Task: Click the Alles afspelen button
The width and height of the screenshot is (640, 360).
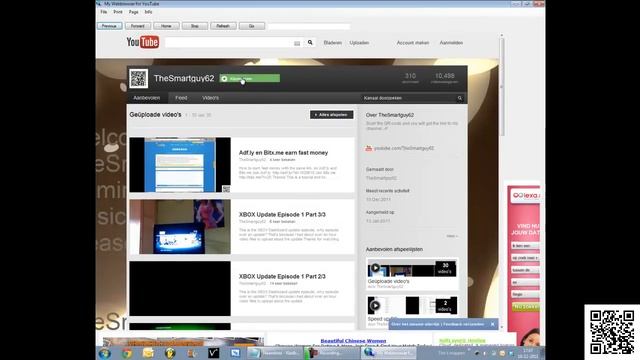Action: click(x=331, y=115)
